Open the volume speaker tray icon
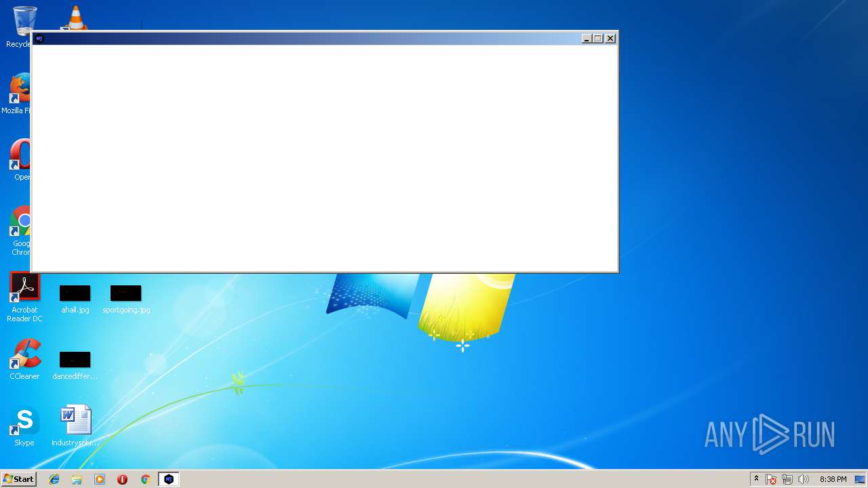Viewport: 868px width, 488px height. coord(804,479)
